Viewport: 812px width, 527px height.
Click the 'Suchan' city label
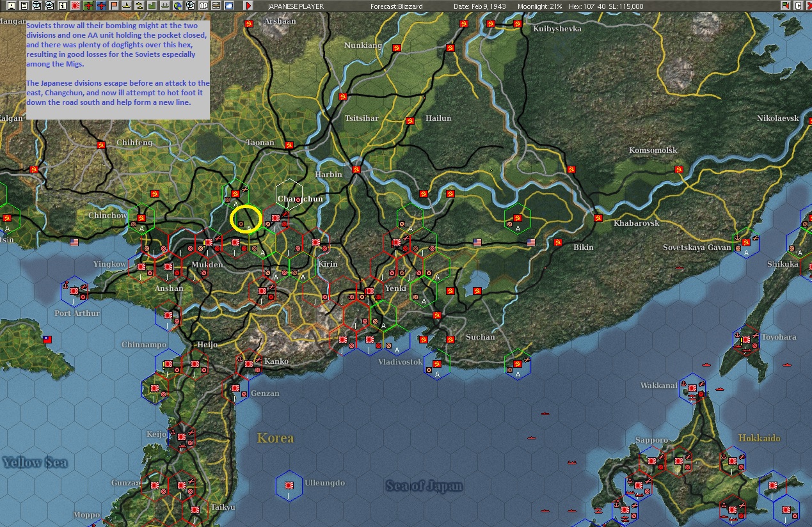pyautogui.click(x=480, y=337)
